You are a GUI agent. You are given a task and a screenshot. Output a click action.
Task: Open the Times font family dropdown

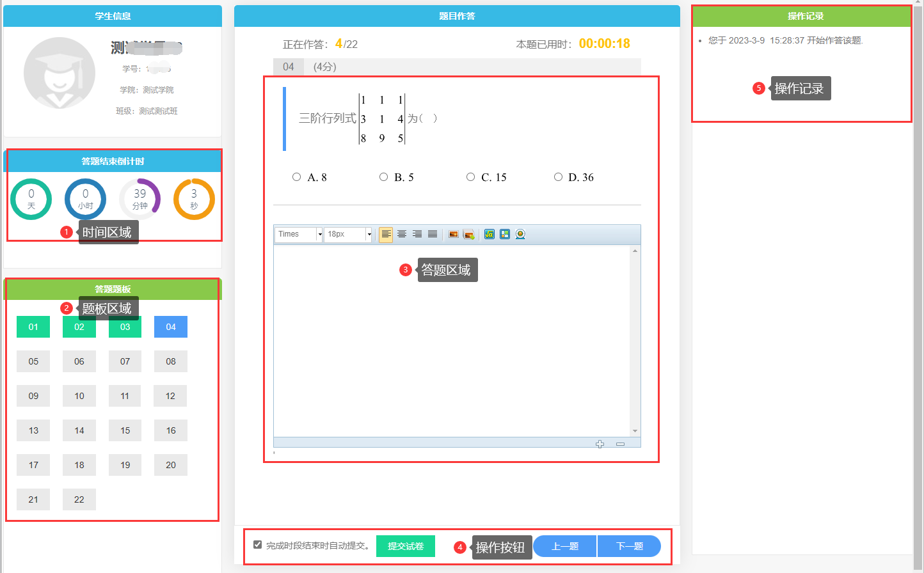point(299,234)
